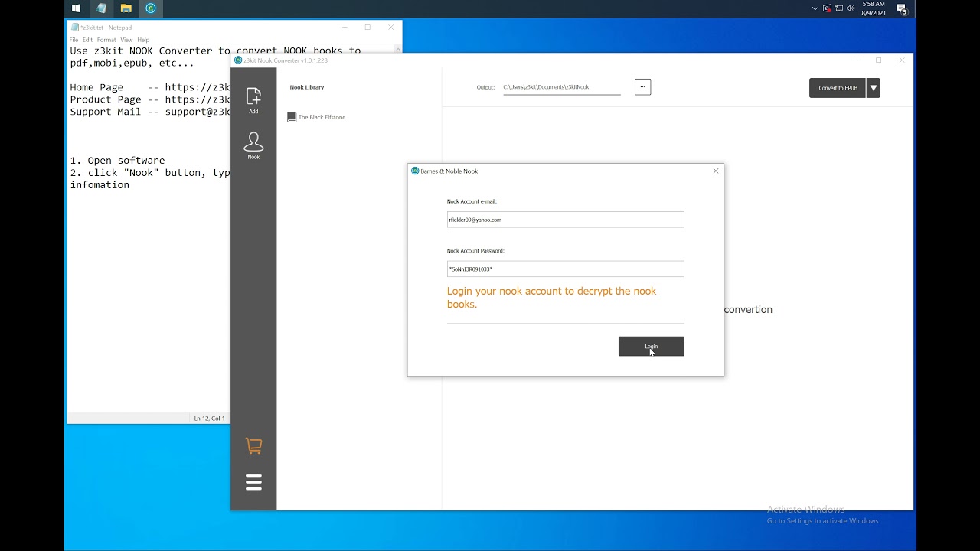
Task: Click the tray icon with the red dot
Action: click(x=827, y=8)
